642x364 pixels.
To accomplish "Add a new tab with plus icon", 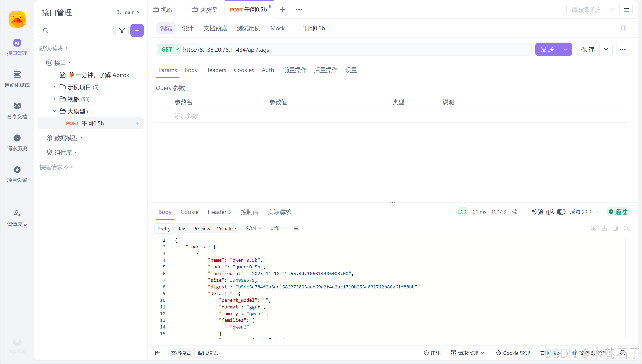I will pos(282,10).
